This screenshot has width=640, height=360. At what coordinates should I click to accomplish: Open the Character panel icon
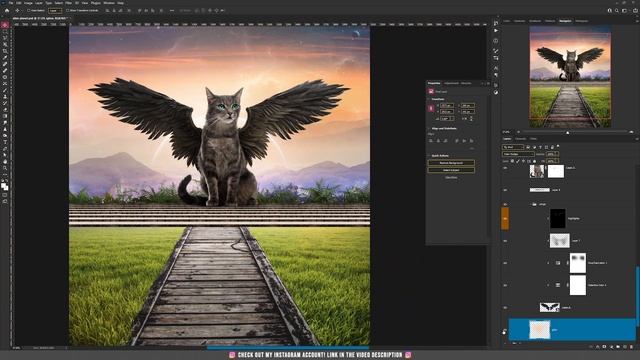click(496, 68)
